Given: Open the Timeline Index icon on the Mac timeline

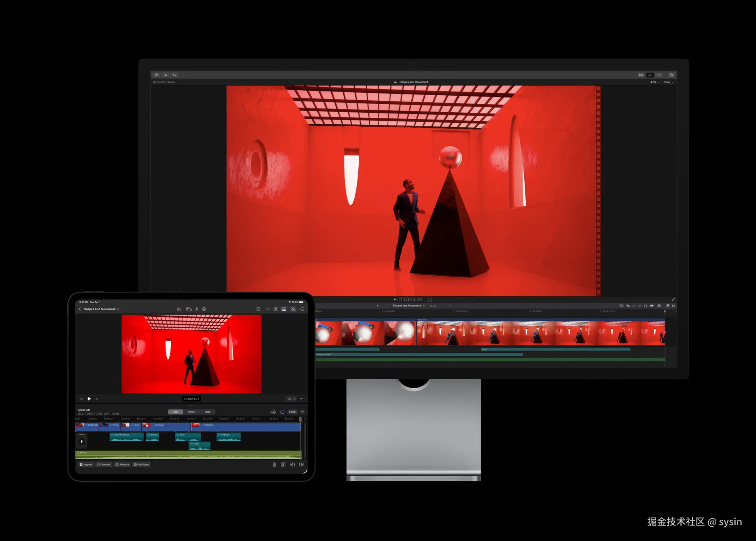Looking at the screenshot, I should (621, 306).
